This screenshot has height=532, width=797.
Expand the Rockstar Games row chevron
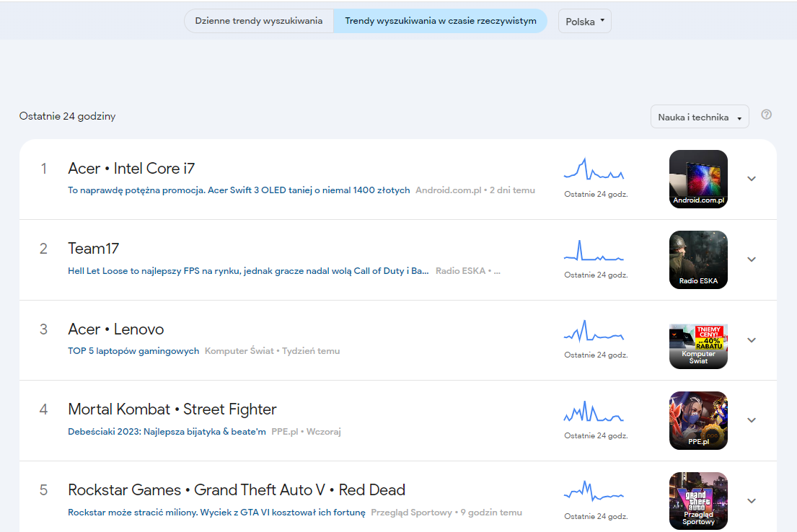(752, 501)
